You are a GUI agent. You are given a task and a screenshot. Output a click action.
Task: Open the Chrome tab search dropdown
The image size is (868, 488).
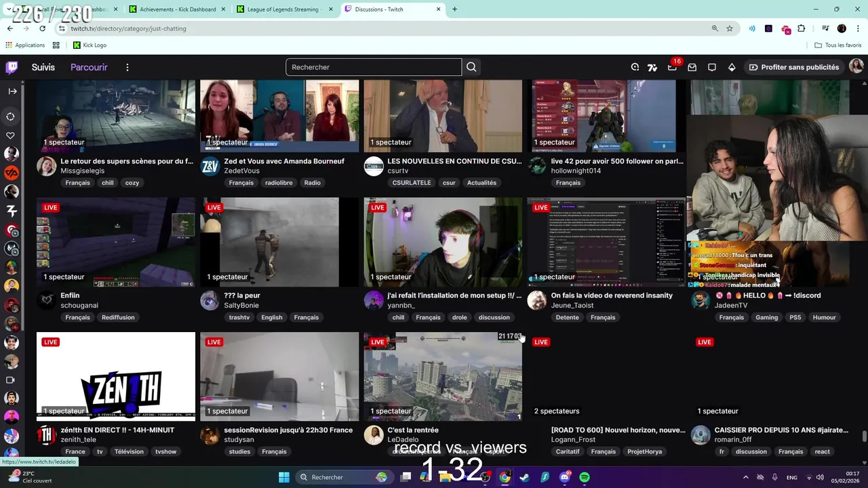point(9,9)
